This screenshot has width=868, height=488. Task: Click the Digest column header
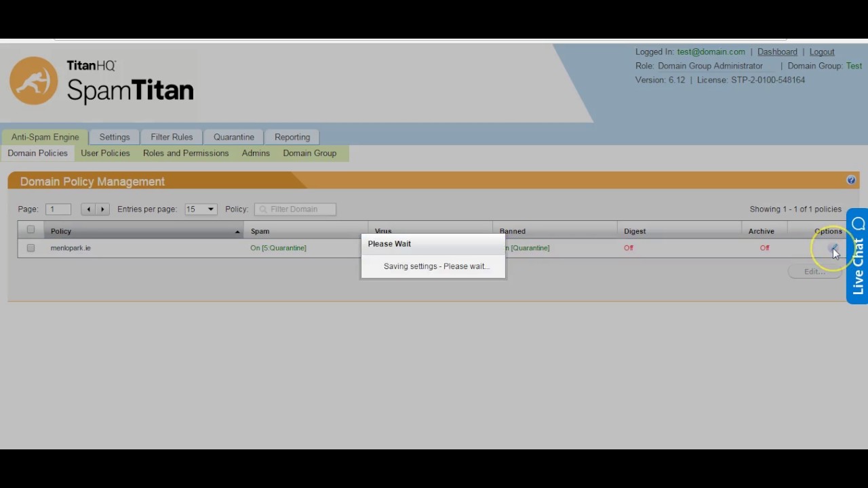[x=679, y=231]
